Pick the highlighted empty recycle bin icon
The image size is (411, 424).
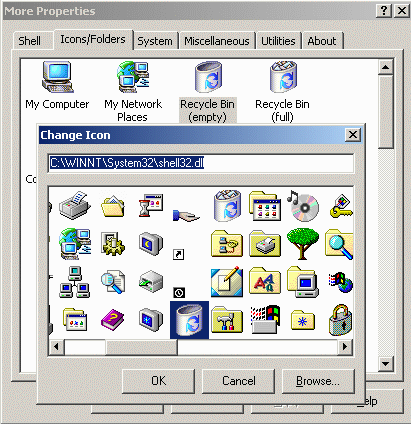(x=189, y=320)
